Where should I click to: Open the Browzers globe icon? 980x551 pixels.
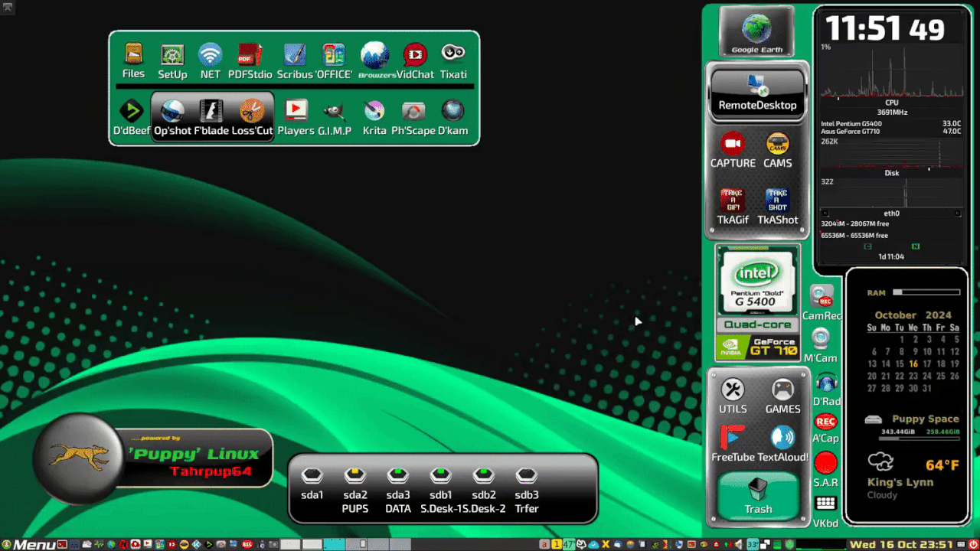[375, 55]
